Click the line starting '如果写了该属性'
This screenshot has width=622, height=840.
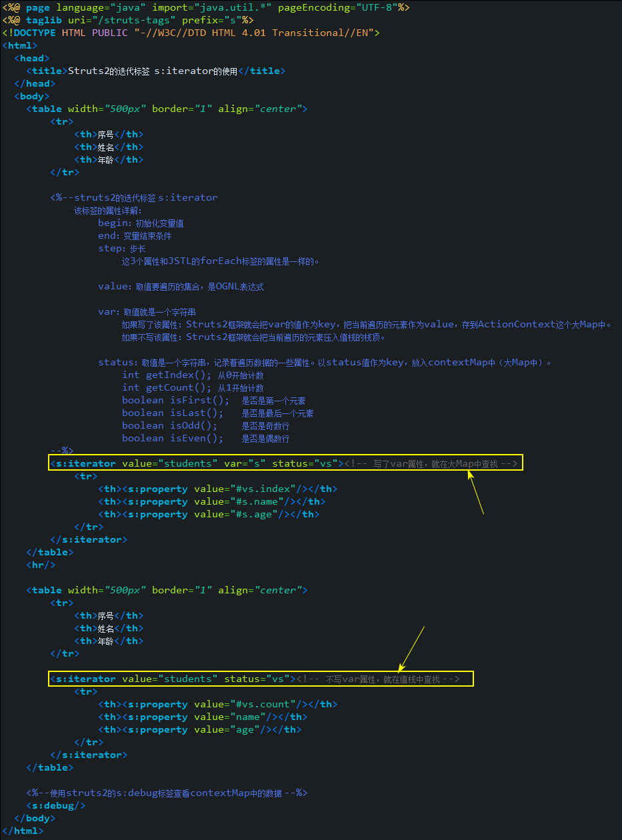[x=367, y=324]
